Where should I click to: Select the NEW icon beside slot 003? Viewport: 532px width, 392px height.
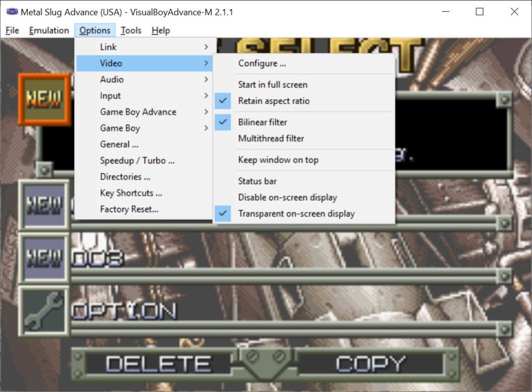click(x=44, y=258)
